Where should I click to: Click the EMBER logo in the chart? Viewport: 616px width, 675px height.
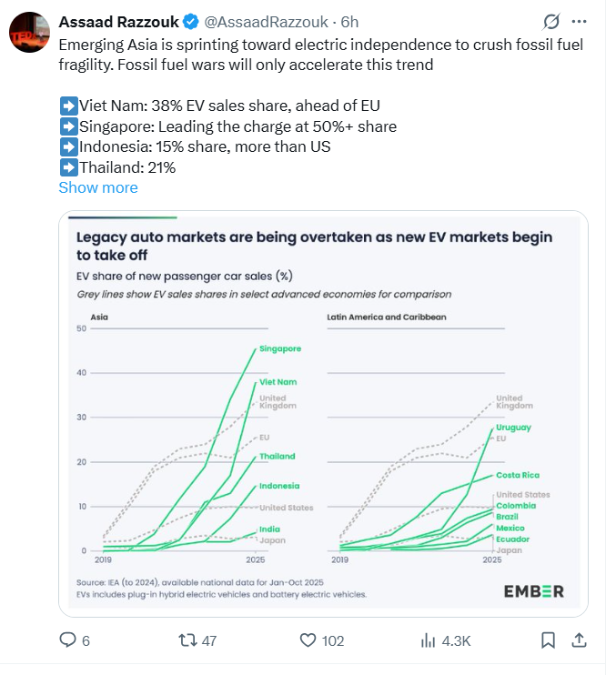pos(533,590)
